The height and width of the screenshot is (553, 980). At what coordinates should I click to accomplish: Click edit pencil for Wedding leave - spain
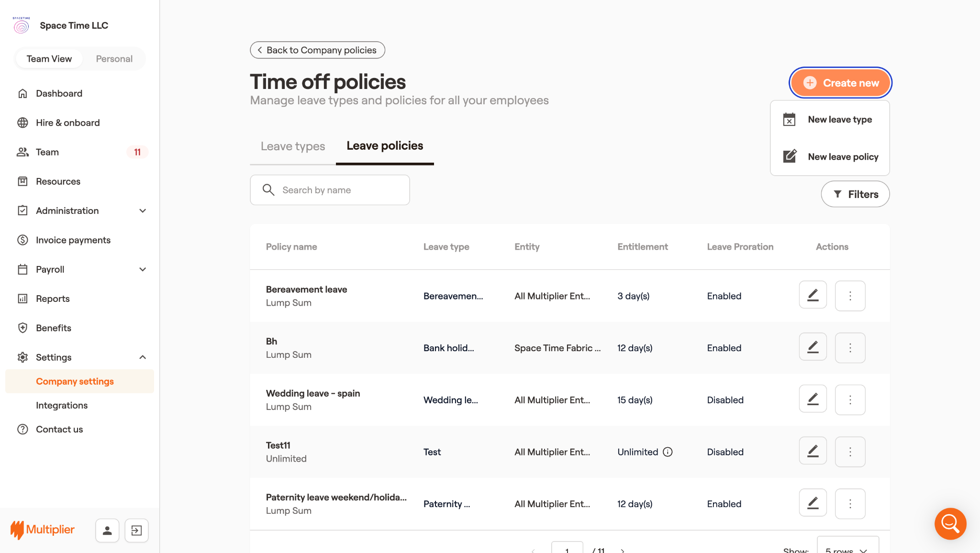(x=813, y=400)
